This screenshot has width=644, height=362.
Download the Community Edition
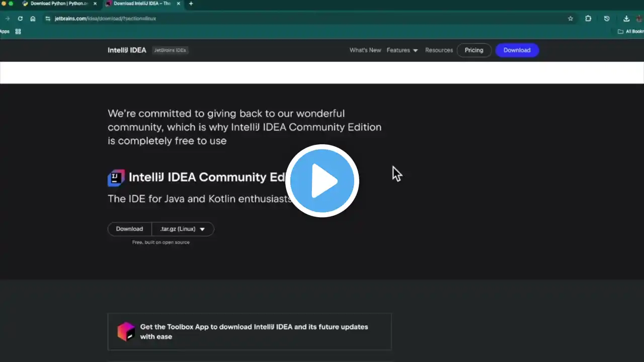[129, 229]
